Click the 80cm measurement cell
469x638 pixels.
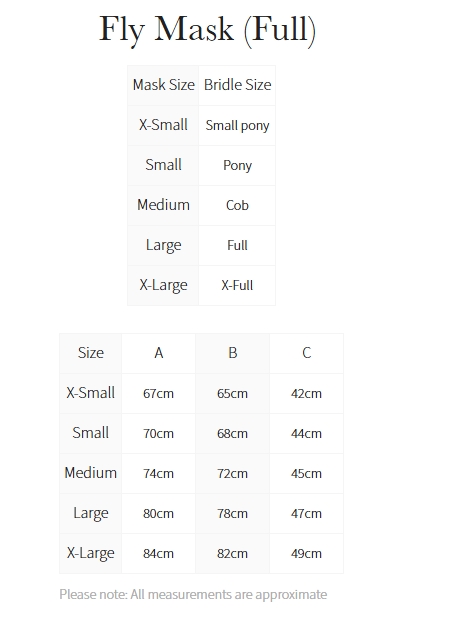pos(159,513)
